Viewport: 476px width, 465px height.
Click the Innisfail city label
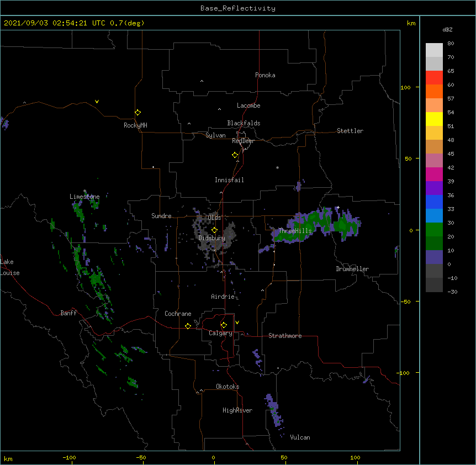point(229,180)
